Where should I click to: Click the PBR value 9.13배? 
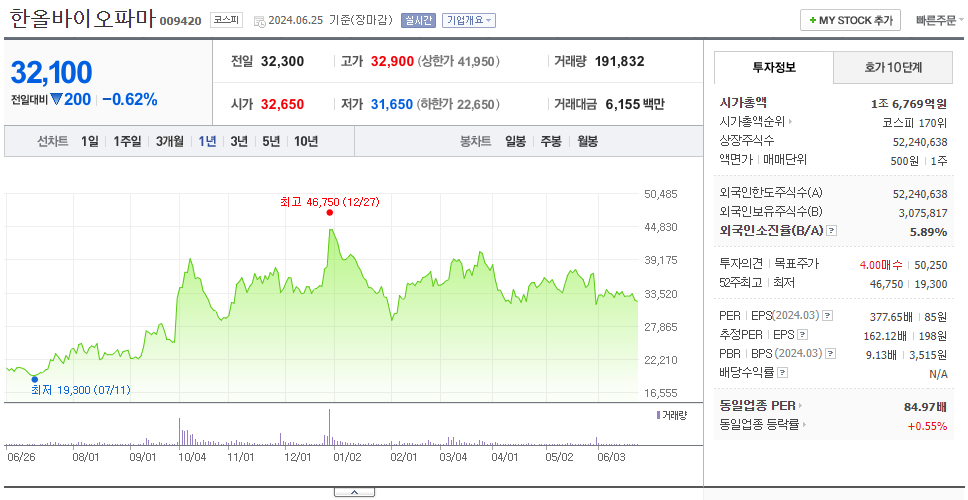[882, 355]
